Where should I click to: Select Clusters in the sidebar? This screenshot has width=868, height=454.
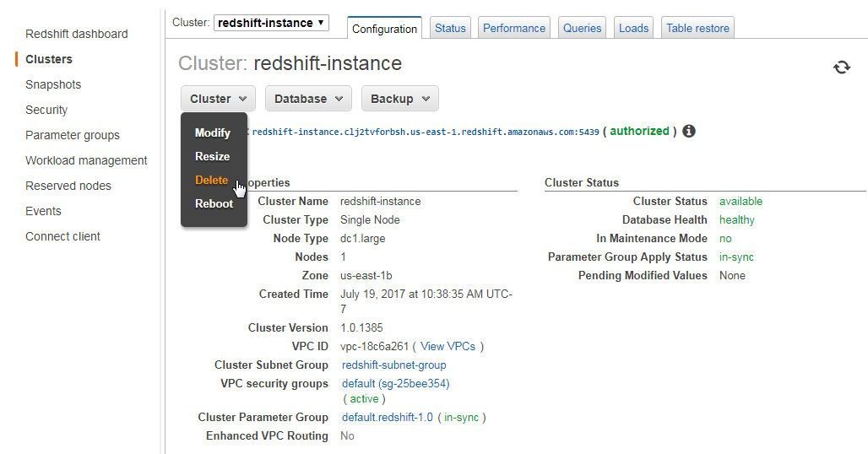pyautogui.click(x=49, y=59)
